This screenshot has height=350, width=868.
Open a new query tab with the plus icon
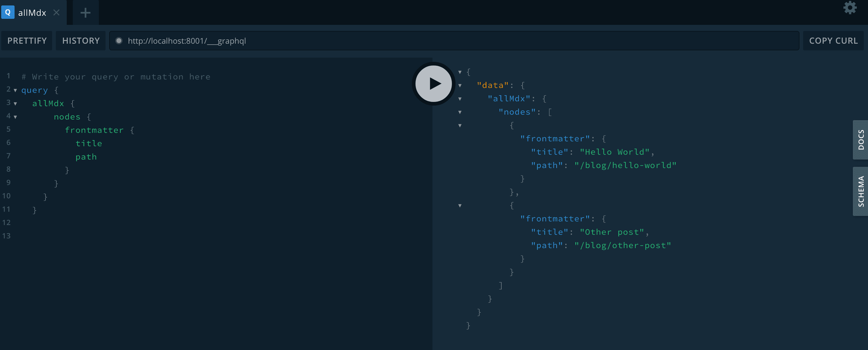(x=85, y=12)
